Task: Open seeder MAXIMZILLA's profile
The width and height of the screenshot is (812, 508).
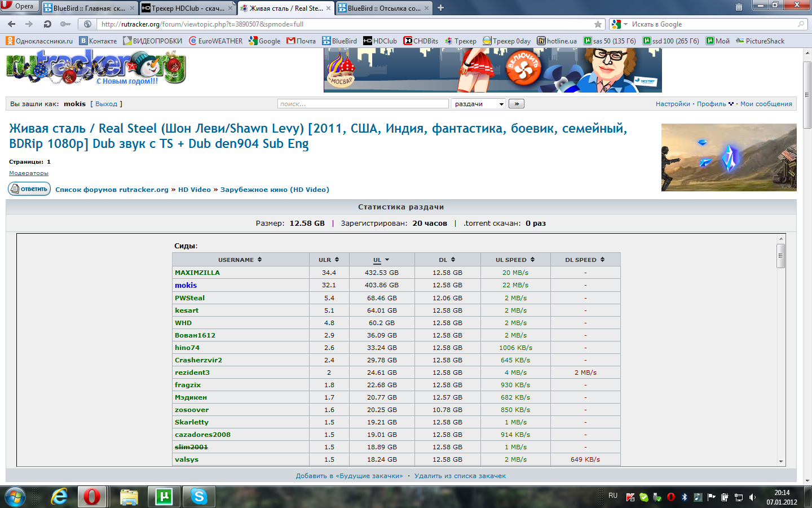Action: 197,273
